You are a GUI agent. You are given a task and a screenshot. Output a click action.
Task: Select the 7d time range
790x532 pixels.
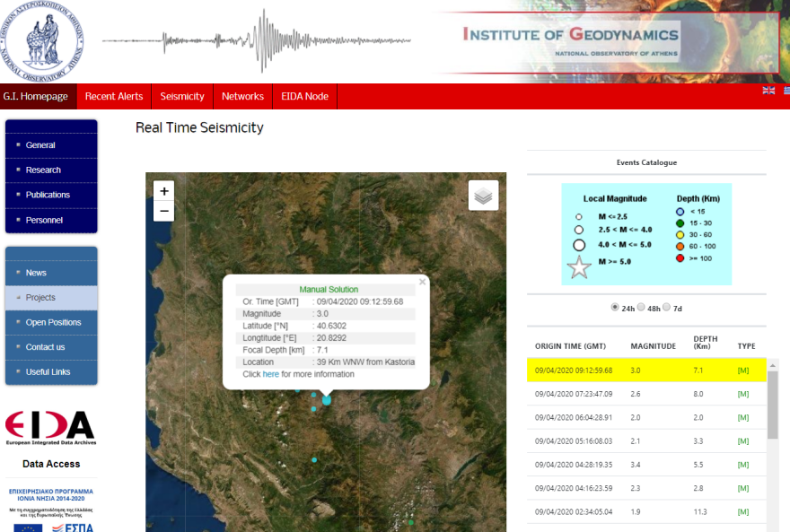coord(666,307)
